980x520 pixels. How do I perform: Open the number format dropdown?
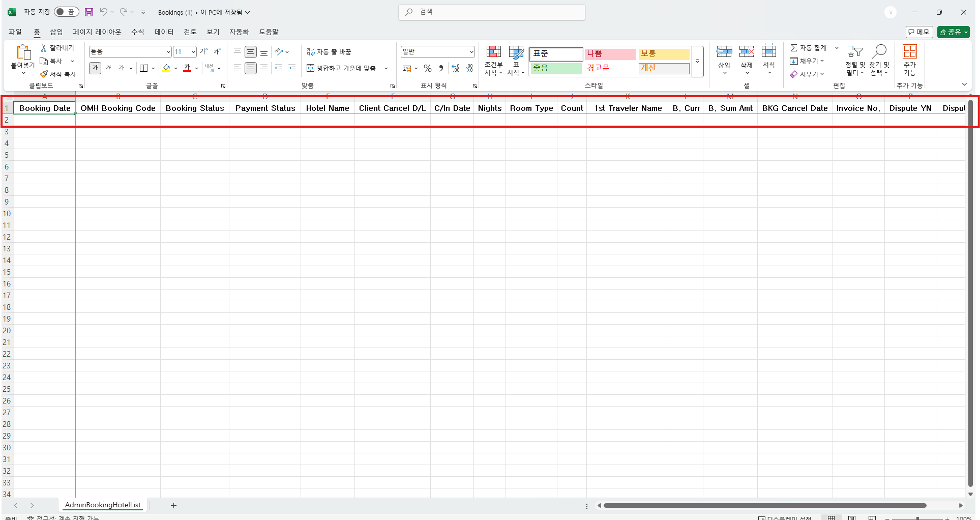pyautogui.click(x=471, y=52)
